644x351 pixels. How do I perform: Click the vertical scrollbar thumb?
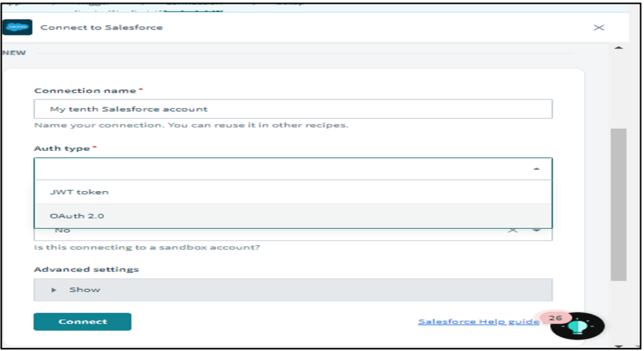click(618, 204)
